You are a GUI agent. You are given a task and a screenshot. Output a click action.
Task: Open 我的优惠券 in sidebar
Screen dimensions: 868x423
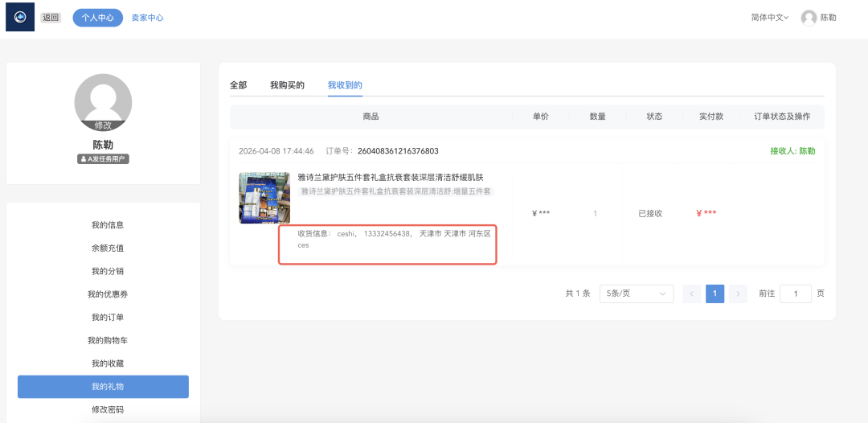[x=108, y=294]
